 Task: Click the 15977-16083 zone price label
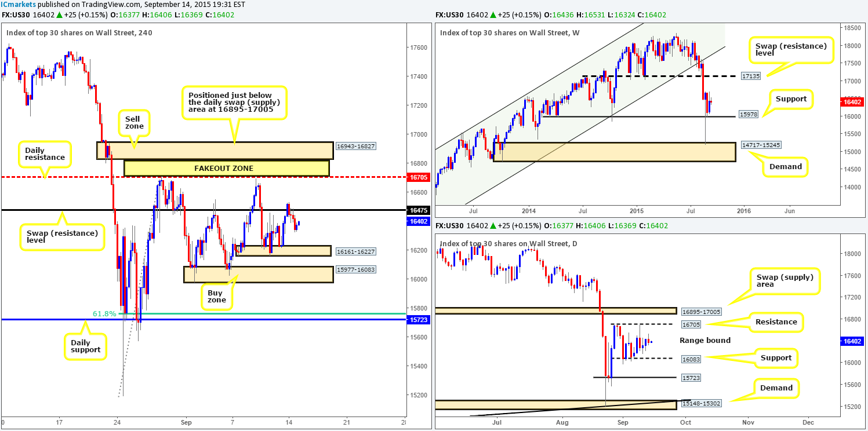356,270
